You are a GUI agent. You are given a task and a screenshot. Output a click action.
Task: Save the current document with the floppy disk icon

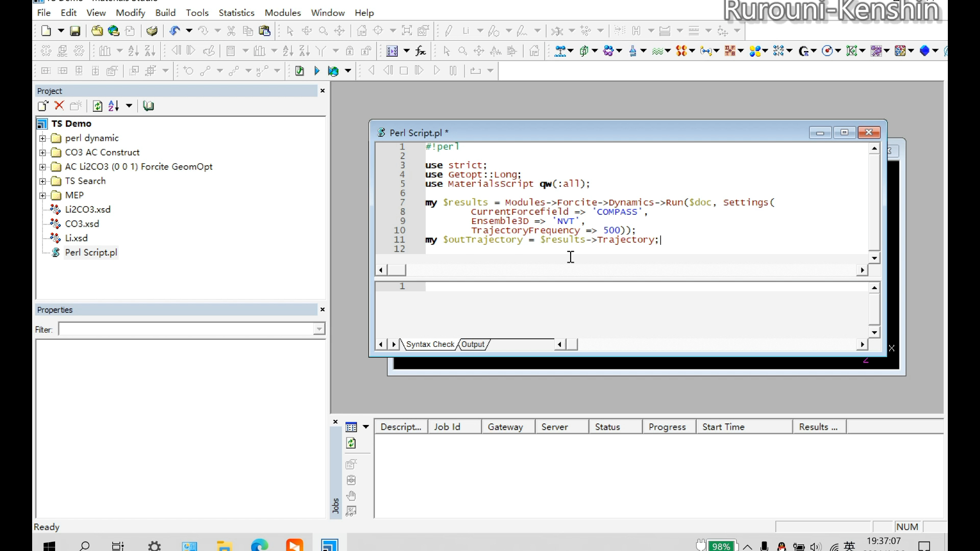(75, 31)
